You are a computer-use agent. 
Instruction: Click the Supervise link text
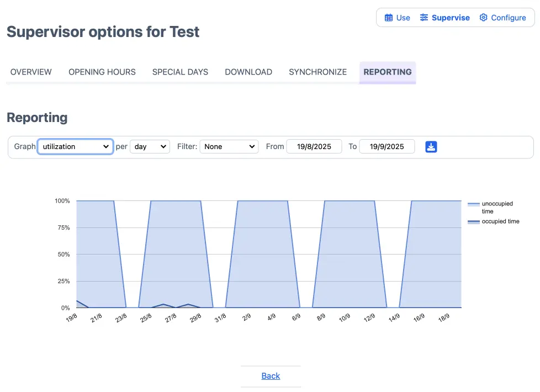pos(451,18)
